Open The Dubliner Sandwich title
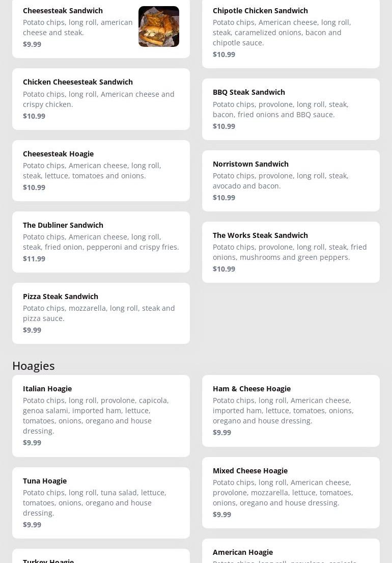392x563 pixels. 63,225
